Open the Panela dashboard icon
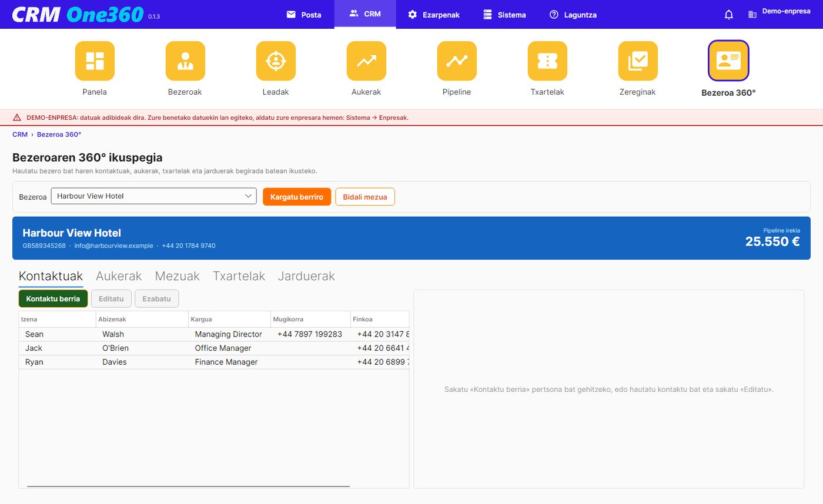Viewport: 823px width, 504px height. pos(95,61)
